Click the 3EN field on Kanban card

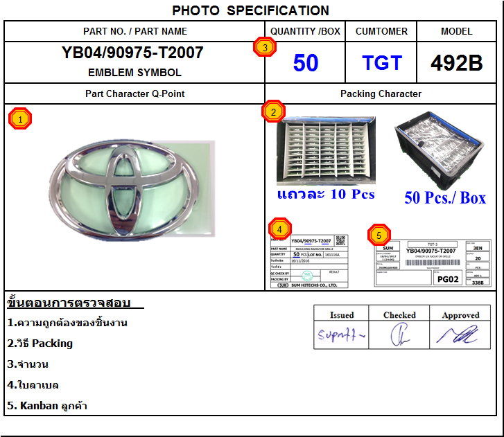pyautogui.click(x=478, y=248)
